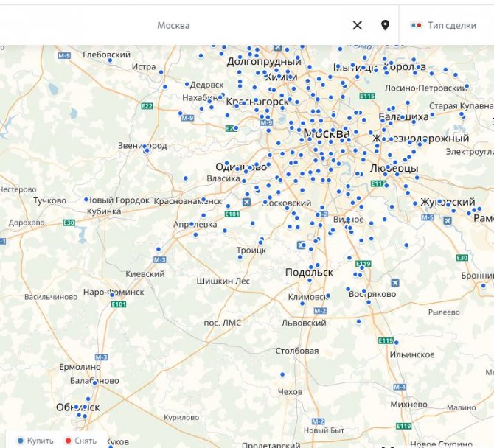Screen dimensions: 494x448
Task: Click the M-2 sign below Климовск
Action: 321,311
